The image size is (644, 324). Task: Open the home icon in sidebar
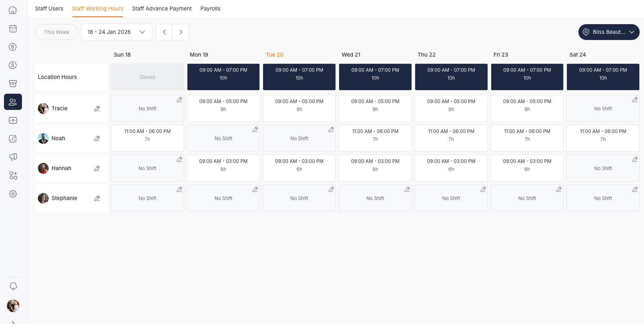(13, 10)
